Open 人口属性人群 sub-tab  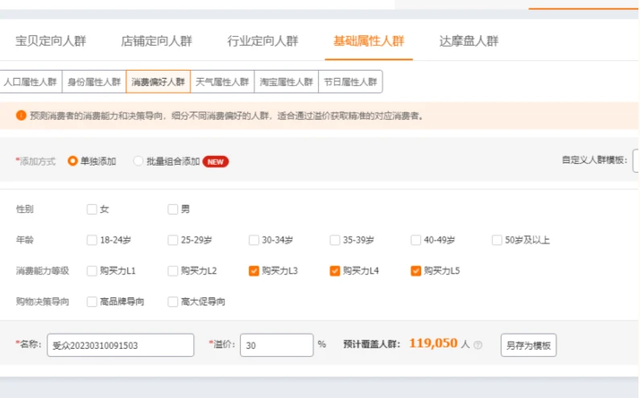tap(30, 82)
